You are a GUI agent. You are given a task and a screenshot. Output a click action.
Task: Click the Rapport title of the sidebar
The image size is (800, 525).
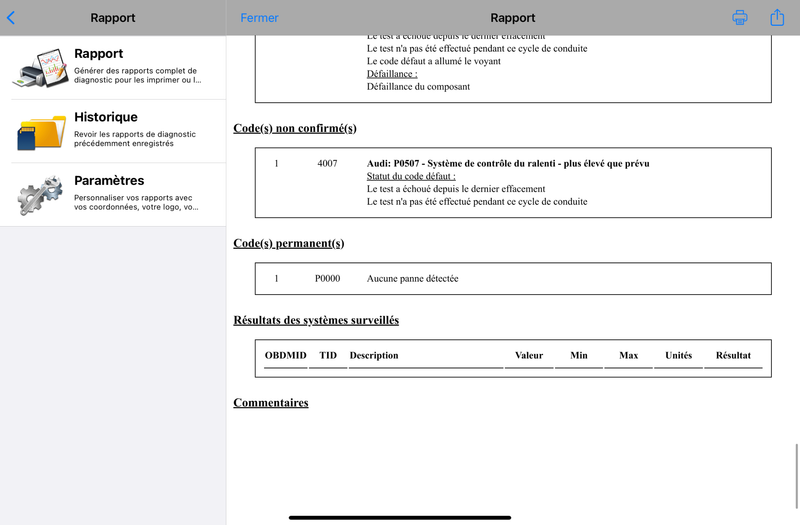pyautogui.click(x=113, y=18)
